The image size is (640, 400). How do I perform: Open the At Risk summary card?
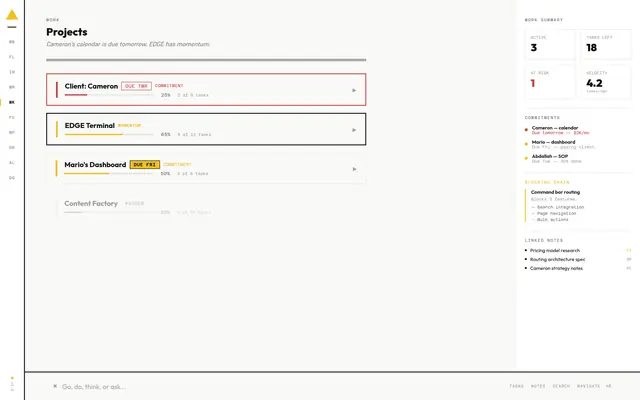click(550, 82)
